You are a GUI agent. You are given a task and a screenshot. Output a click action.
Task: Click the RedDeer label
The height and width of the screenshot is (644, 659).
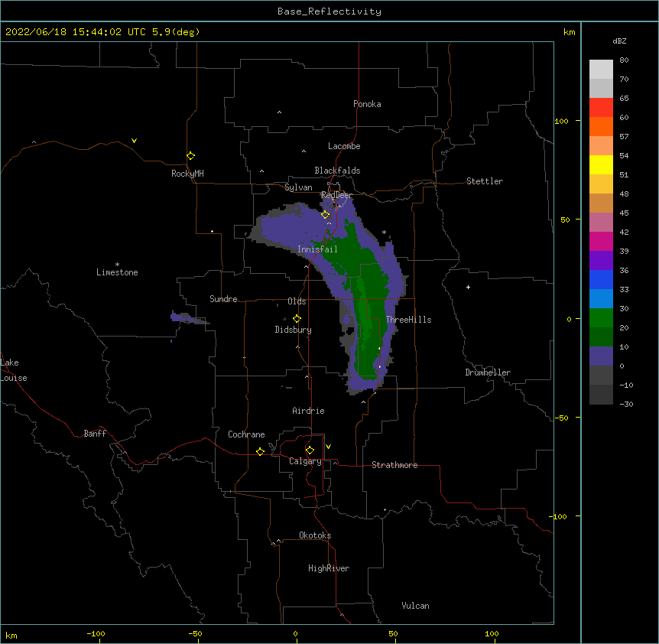click(x=336, y=195)
